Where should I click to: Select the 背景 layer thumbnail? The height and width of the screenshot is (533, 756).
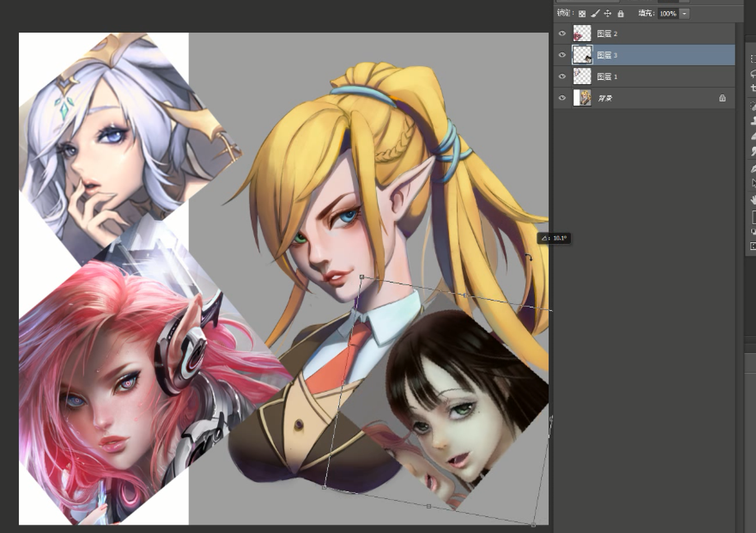coord(582,98)
